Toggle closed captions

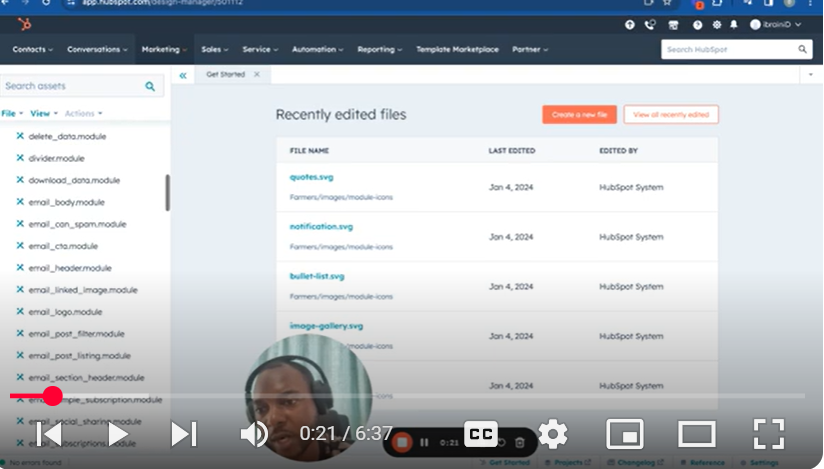[481, 434]
